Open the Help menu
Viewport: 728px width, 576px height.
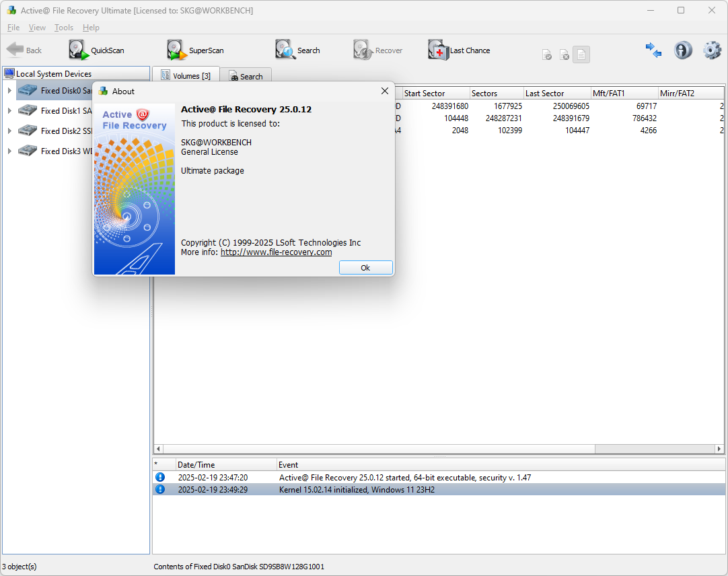91,28
